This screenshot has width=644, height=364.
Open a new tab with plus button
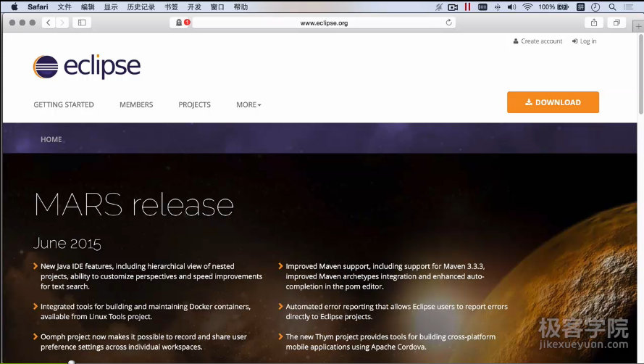(638, 25)
